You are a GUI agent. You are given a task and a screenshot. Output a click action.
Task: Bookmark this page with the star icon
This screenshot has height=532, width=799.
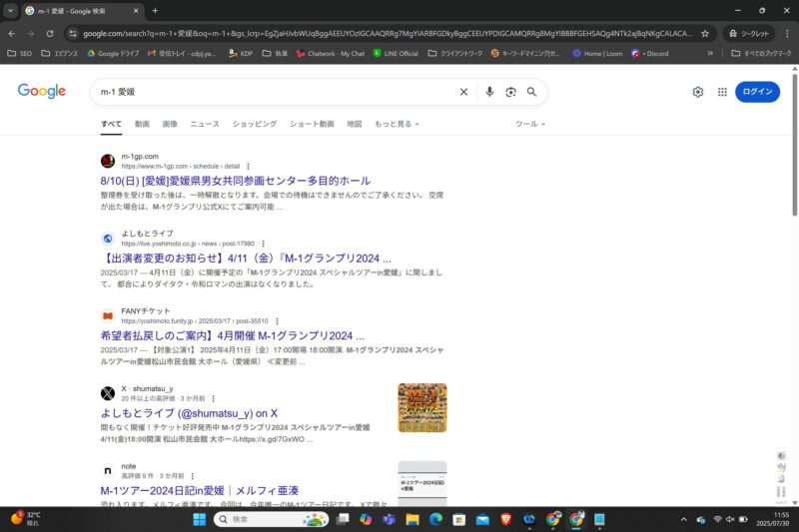pyautogui.click(x=705, y=34)
